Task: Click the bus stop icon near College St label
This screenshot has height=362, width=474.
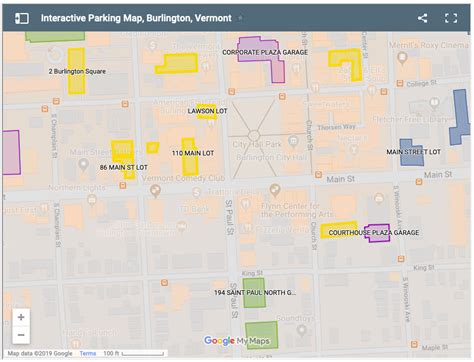Action: tap(400, 83)
